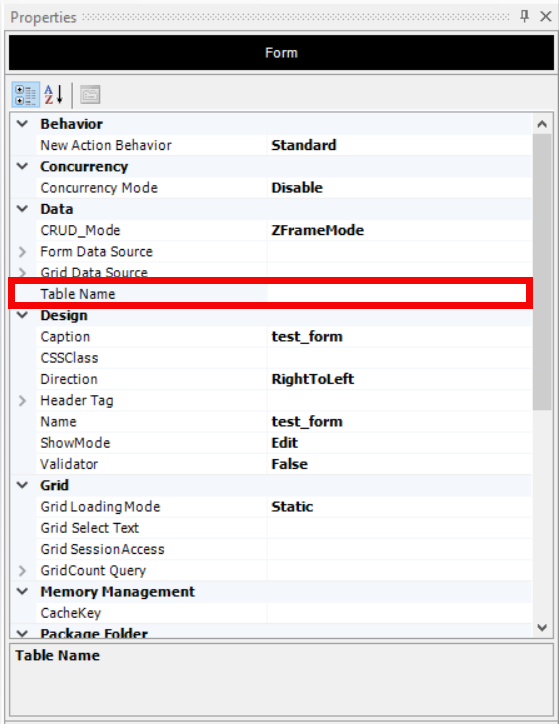Viewport: 559px width, 724px height.
Task: Expand the Header Tag property
Action: 22,400
